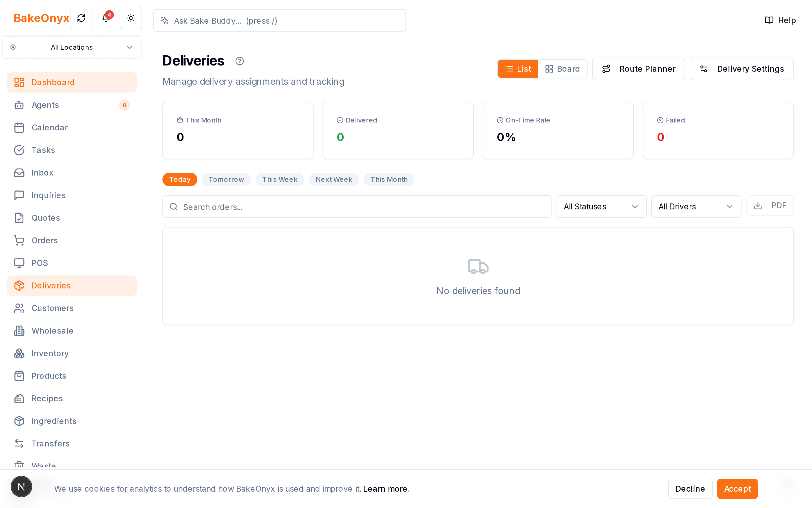This screenshot has height=508, width=812.
Task: Click the location pin icon
Action: [x=13, y=47]
